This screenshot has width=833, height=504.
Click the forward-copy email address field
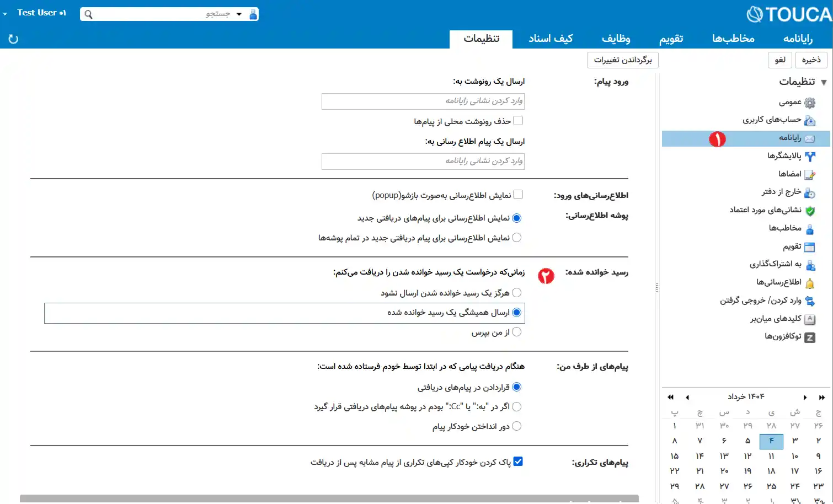point(423,101)
